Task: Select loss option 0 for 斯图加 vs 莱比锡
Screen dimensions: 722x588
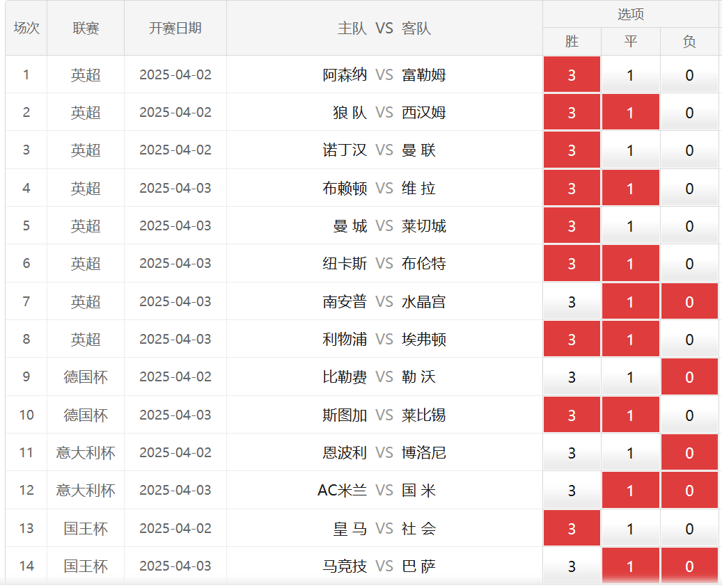Action: pyautogui.click(x=689, y=415)
